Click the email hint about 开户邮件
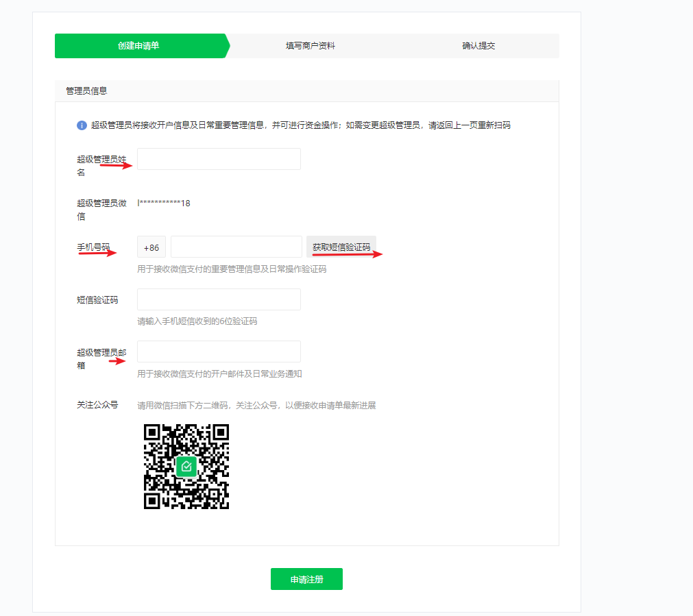The width and height of the screenshot is (693, 616). [x=219, y=374]
